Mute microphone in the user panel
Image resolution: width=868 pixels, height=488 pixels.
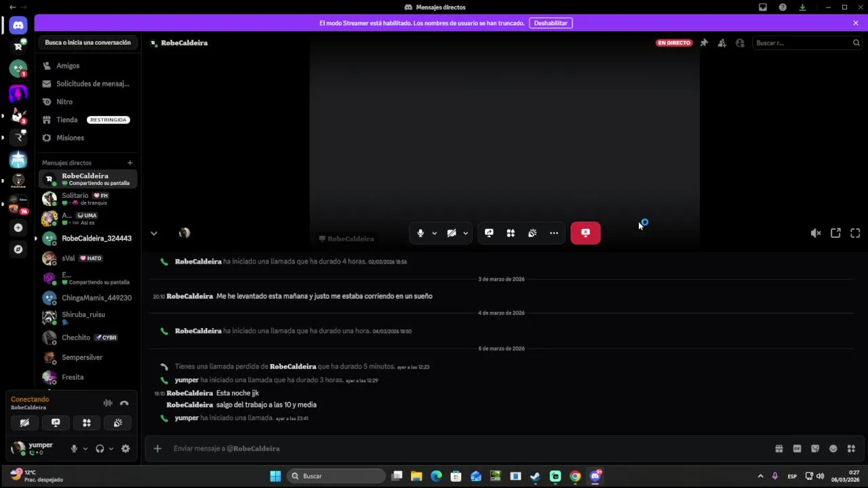coord(74,449)
